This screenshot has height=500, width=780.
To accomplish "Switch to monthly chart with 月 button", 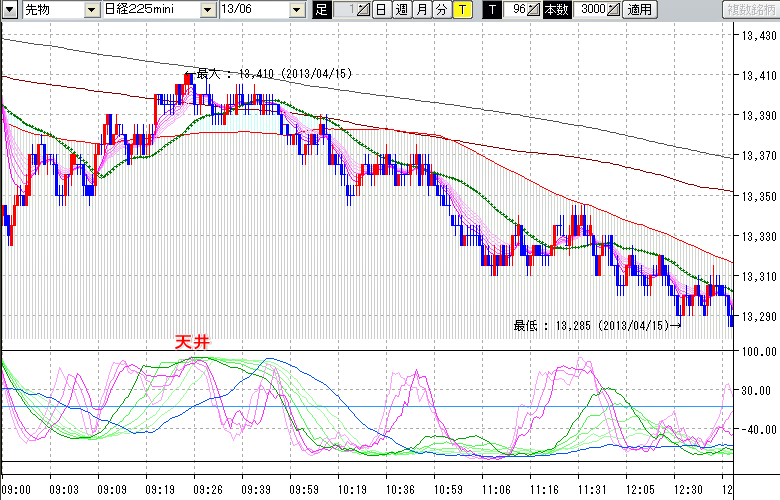I will [422, 10].
